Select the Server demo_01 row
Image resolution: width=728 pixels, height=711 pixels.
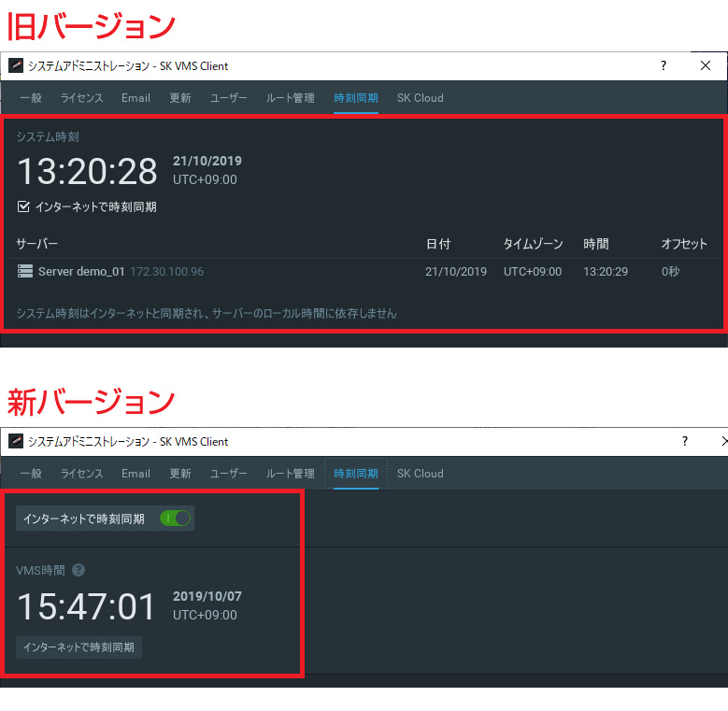(x=364, y=271)
